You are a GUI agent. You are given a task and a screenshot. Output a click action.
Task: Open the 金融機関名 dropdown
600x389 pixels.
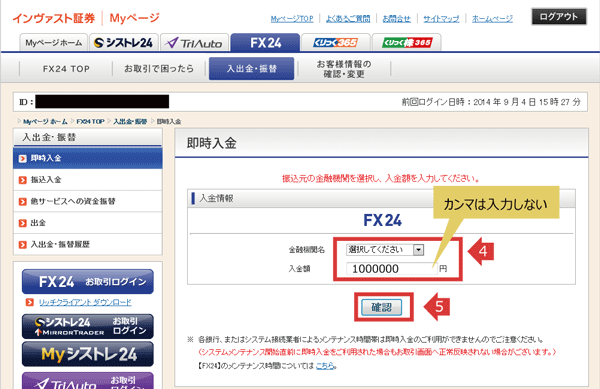[x=385, y=250]
